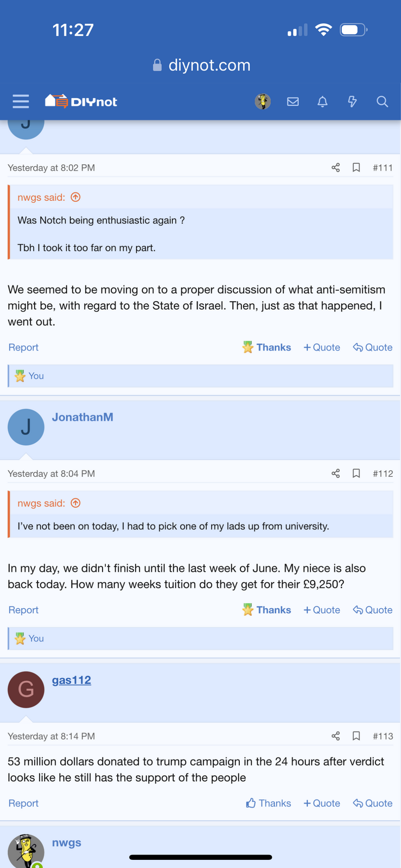Open the forum search
The image size is (401, 868).
(382, 101)
